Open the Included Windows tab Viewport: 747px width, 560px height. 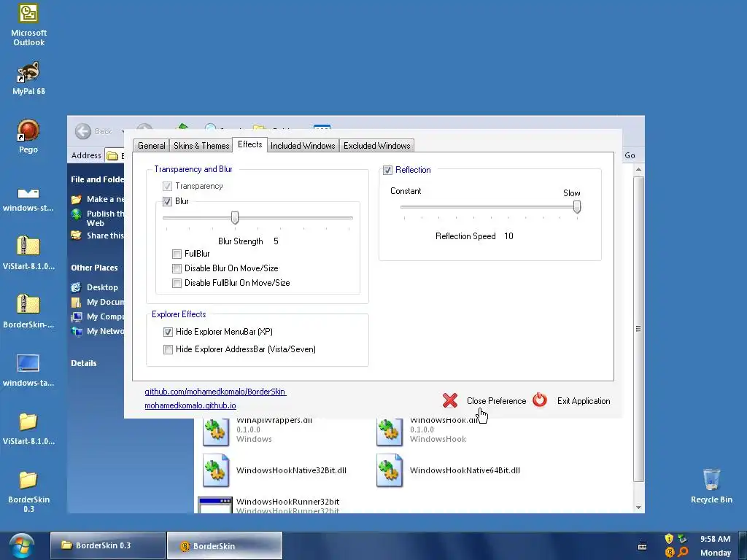(x=303, y=146)
